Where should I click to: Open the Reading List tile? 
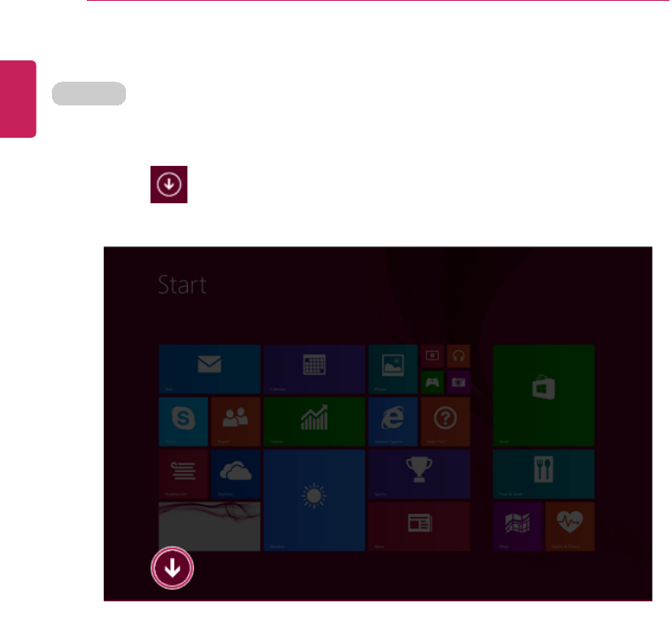[183, 474]
